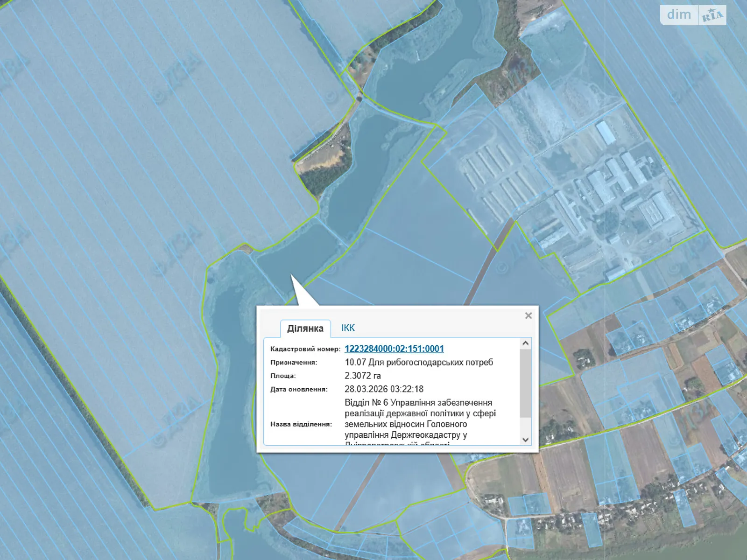Click the purpose text about рибогосподарських потреб

[419, 362]
